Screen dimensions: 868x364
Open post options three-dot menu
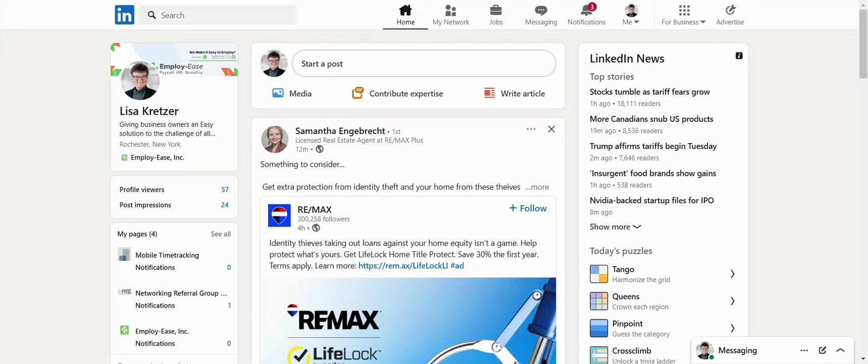click(531, 129)
